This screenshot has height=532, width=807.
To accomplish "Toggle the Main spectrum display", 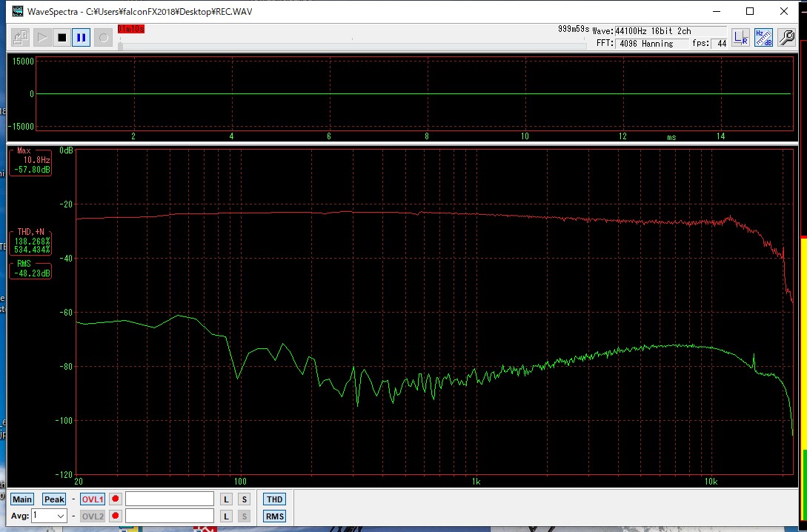I will (x=22, y=499).
